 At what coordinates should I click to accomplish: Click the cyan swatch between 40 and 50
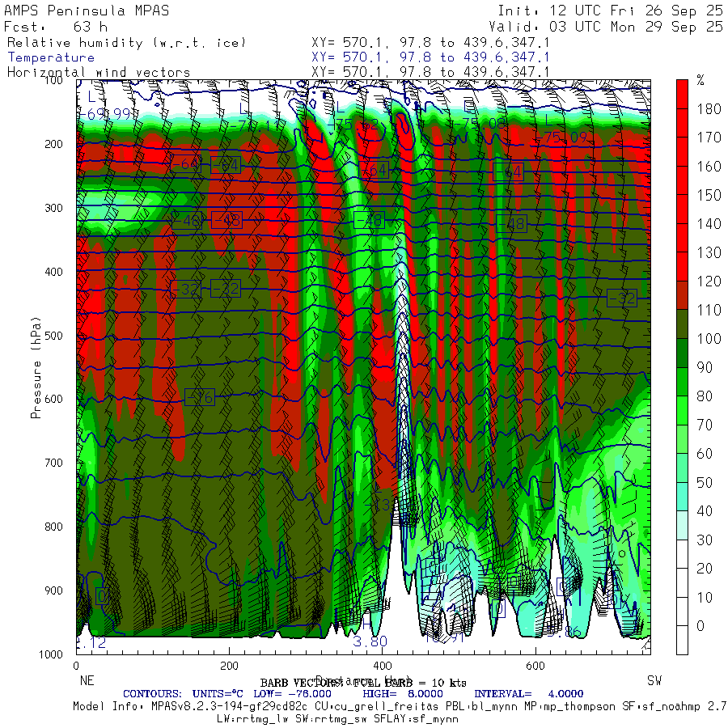click(682, 497)
